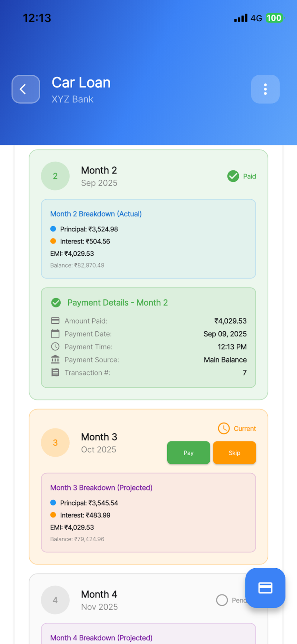Tap the Current clock status icon
Viewport: 297px width, 644px height.
224,428
